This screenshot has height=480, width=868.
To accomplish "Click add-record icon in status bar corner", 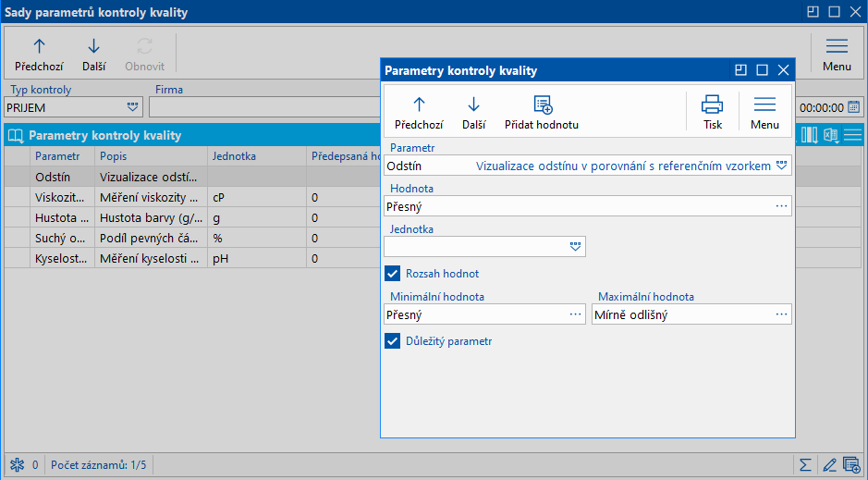I will 851,464.
